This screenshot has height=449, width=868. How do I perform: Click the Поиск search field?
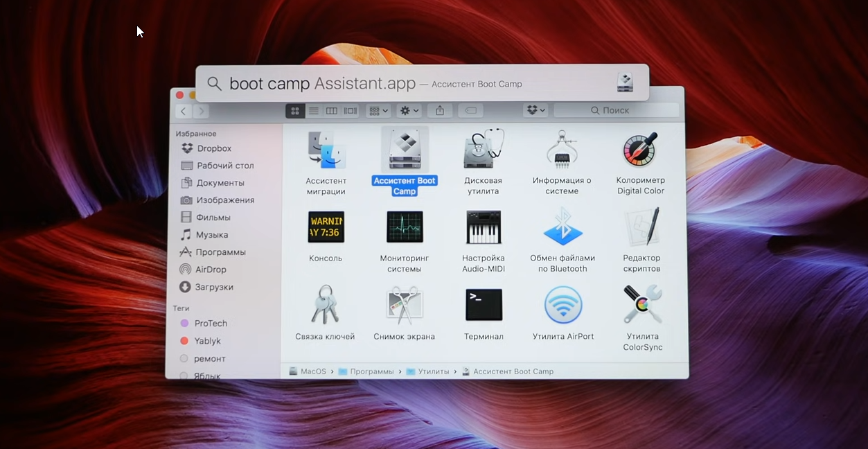(x=615, y=111)
